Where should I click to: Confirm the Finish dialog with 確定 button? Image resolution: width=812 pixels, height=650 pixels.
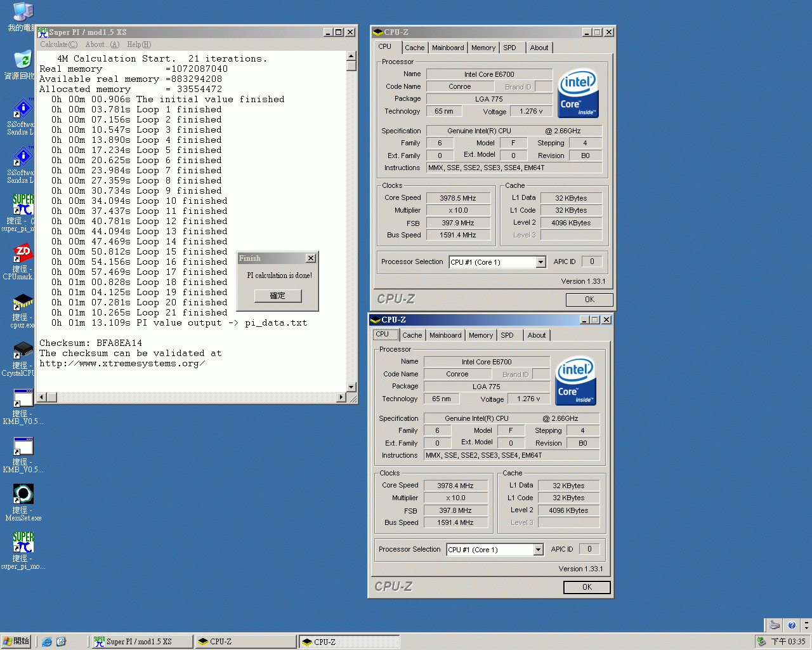(x=278, y=296)
